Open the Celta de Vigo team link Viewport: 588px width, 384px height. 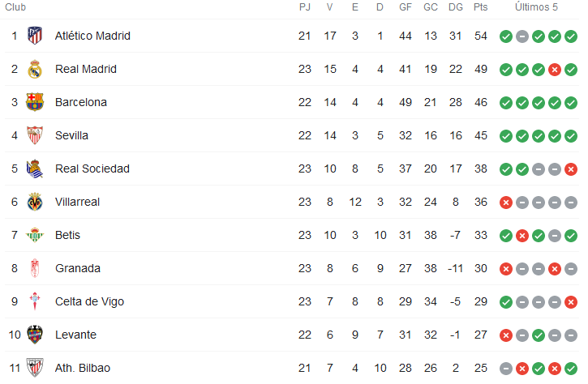coord(89,301)
